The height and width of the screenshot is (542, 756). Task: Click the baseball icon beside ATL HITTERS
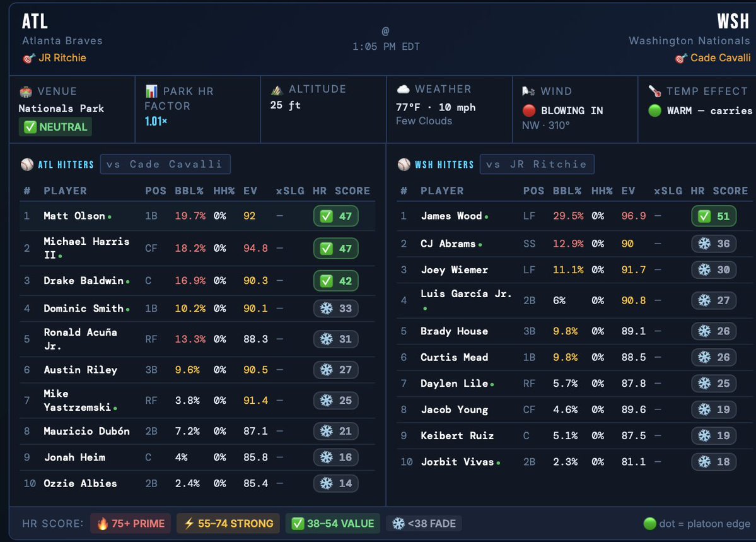[27, 165]
